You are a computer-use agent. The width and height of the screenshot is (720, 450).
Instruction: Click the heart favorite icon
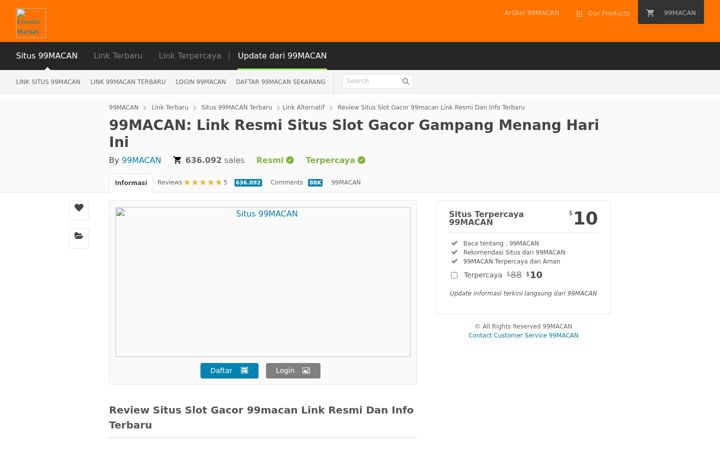tap(79, 208)
